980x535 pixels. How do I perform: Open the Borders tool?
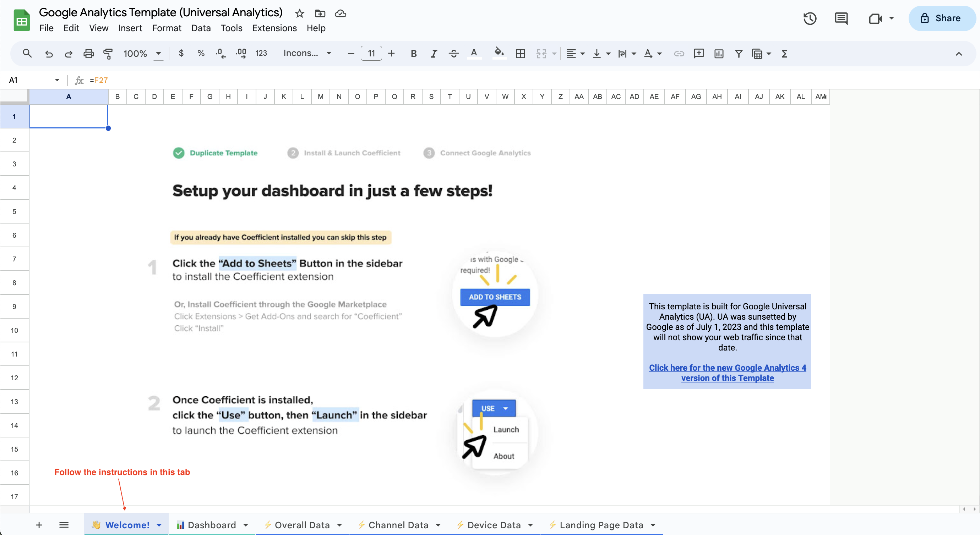pos(520,54)
